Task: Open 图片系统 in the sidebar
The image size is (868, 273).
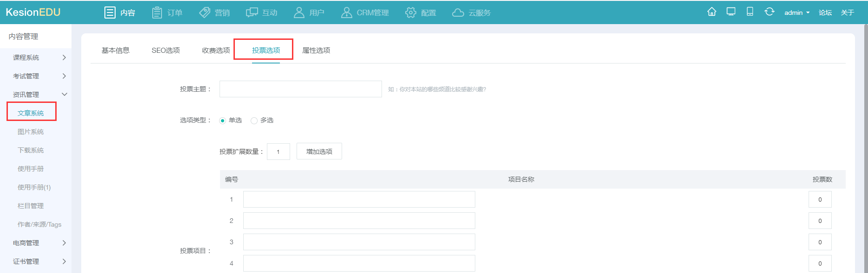Action: (31, 132)
